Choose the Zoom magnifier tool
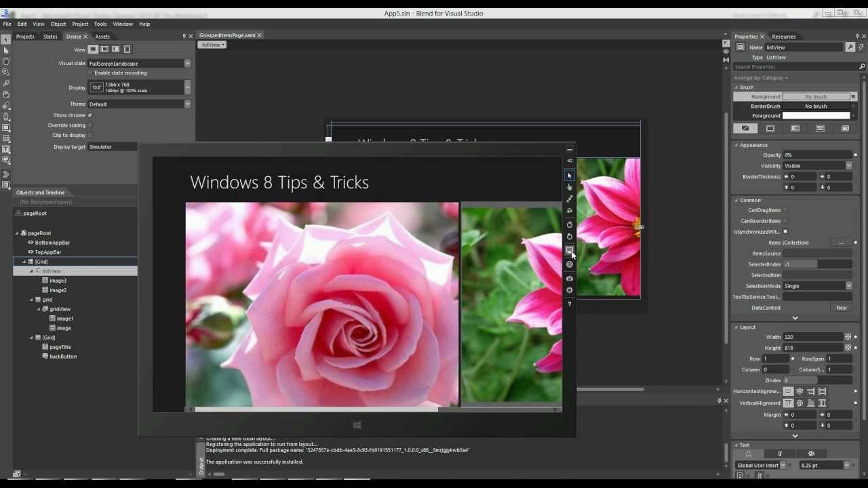Viewport: 868px width, 488px height. click(6, 72)
